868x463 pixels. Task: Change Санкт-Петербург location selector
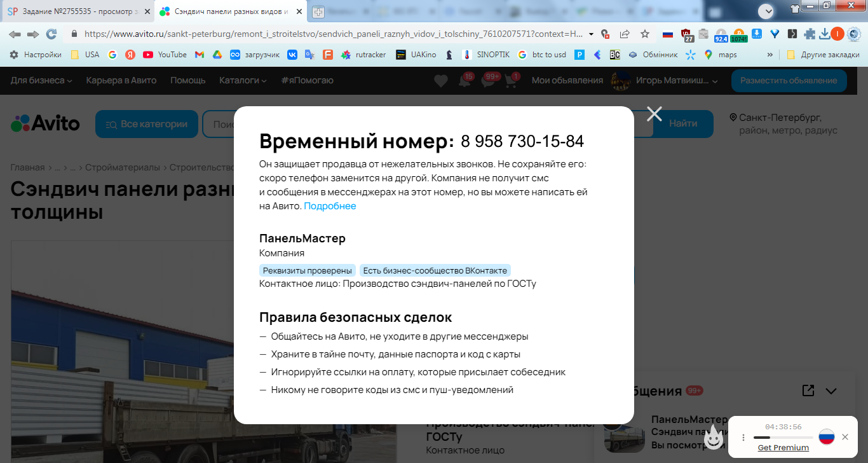tap(784, 124)
